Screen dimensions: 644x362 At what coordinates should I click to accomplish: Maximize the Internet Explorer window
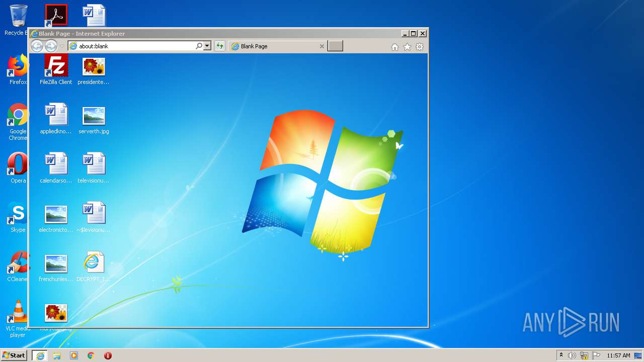414,34
